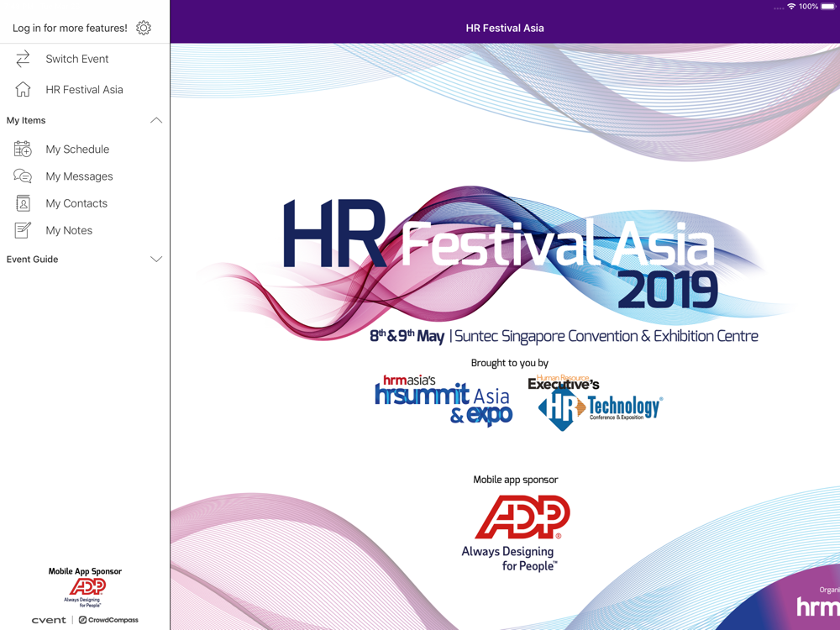Click the Suntec Singapore venue text
The height and width of the screenshot is (630, 840).
point(606,336)
